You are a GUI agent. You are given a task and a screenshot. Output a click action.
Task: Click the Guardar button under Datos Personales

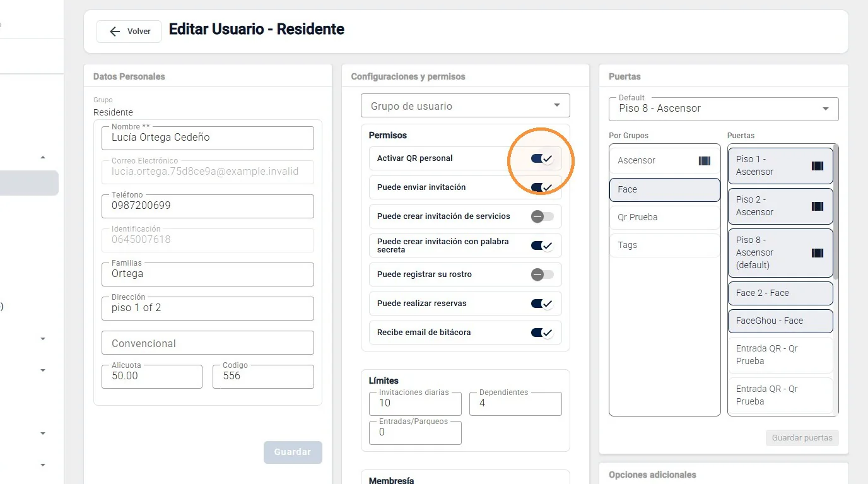pos(293,452)
